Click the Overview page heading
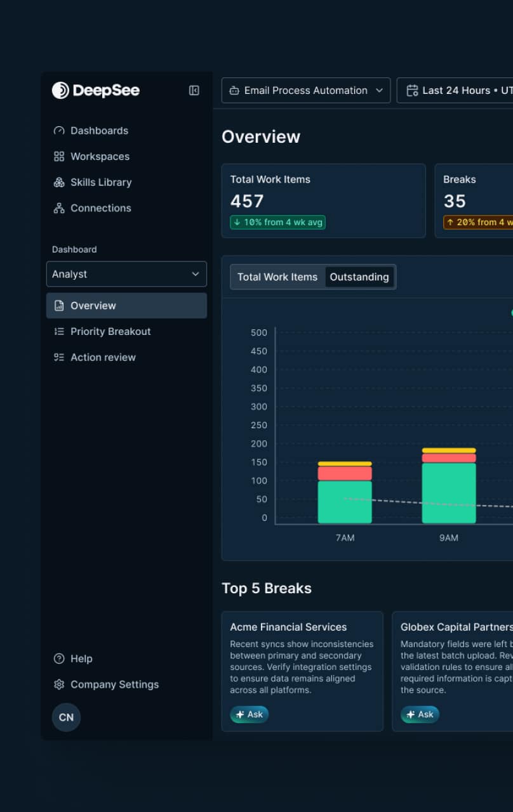 pyautogui.click(x=261, y=137)
